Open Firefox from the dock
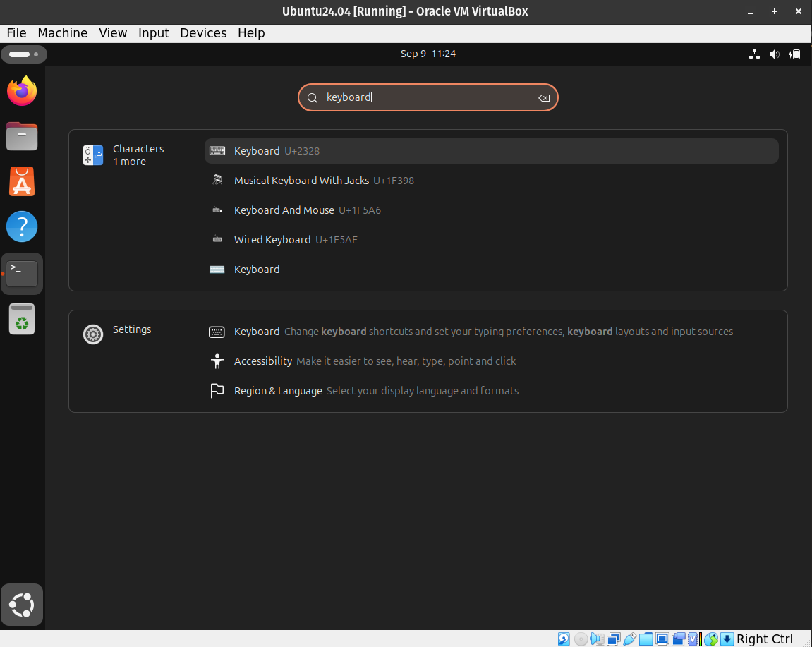The height and width of the screenshot is (647, 812). pyautogui.click(x=22, y=91)
